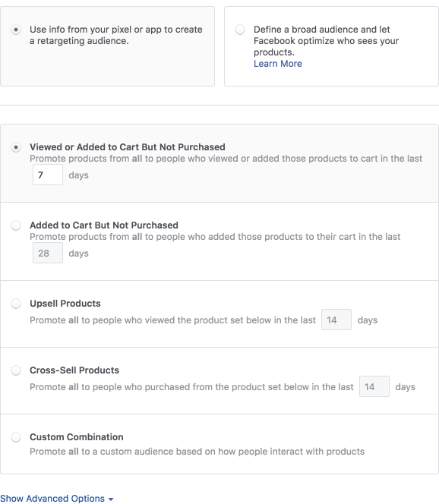
Task: Choose the Cross-Sell Products radio button
Action: pyautogui.click(x=16, y=370)
